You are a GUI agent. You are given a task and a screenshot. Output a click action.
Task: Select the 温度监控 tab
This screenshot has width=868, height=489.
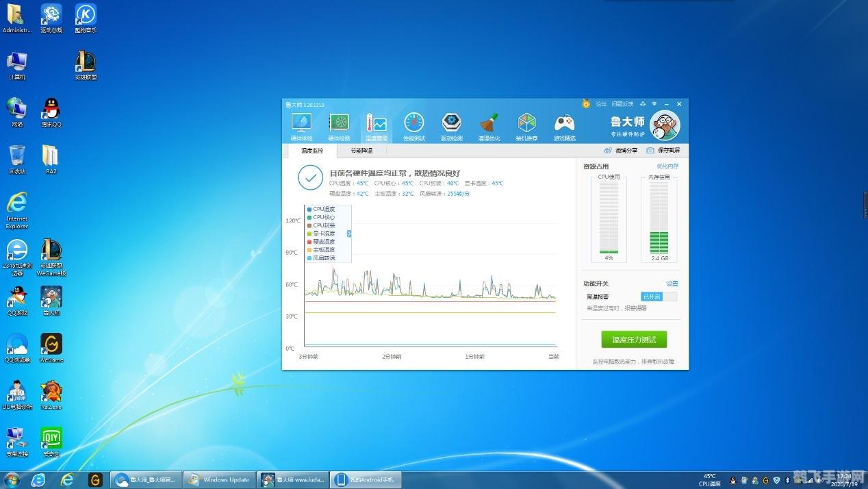click(312, 151)
